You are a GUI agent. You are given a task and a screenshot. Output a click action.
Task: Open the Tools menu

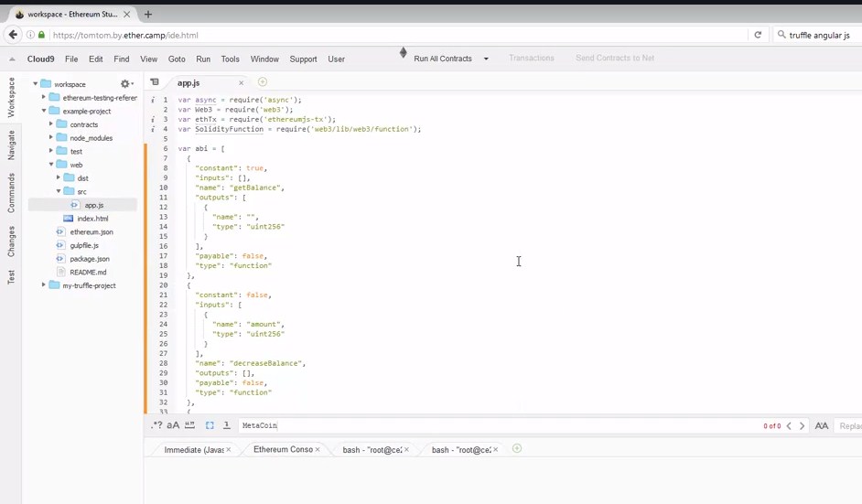(x=230, y=59)
